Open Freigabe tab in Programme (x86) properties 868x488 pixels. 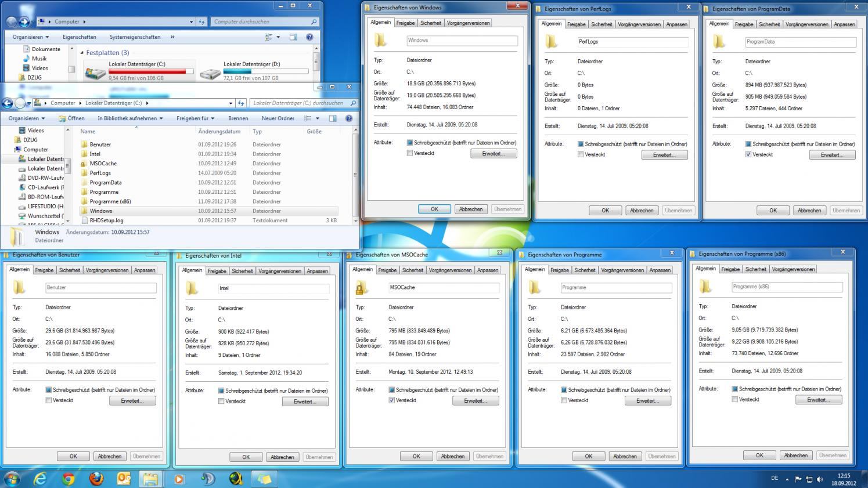pos(730,269)
